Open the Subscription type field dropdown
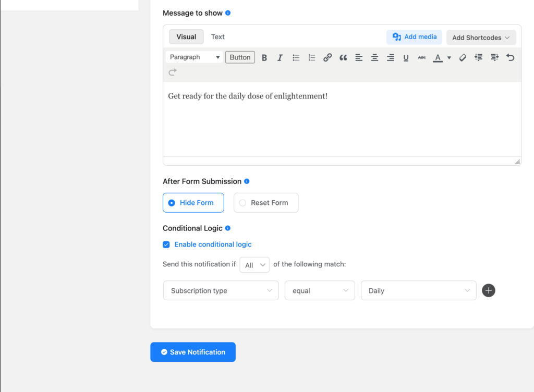Screen dimensions: 534x392 coord(221,290)
